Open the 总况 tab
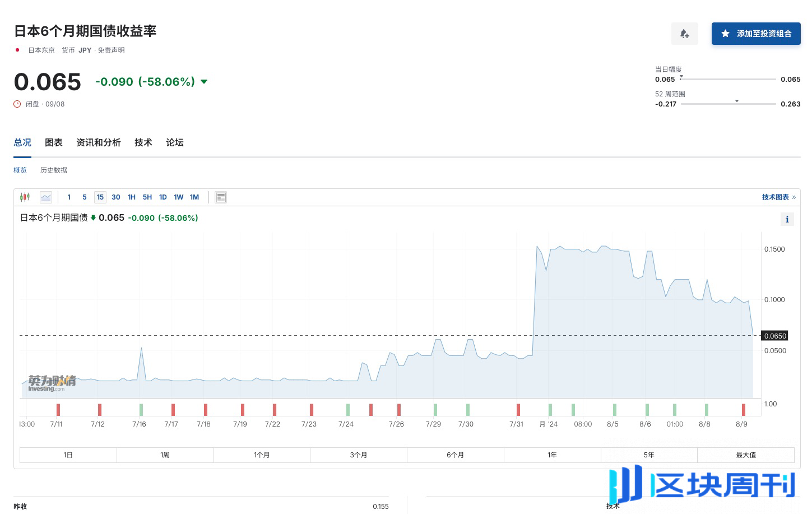812x514 pixels. [22, 142]
